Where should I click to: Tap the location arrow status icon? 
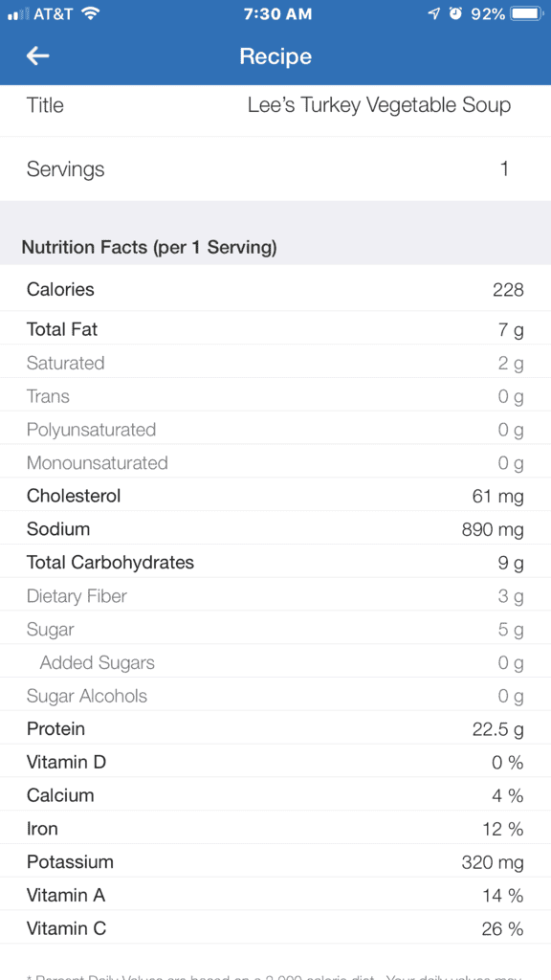tap(433, 13)
